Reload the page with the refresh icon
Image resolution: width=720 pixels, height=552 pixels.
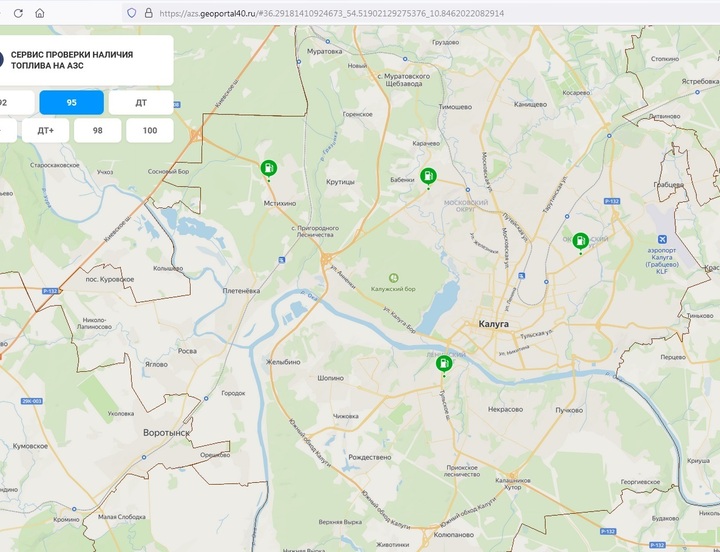pyautogui.click(x=18, y=13)
